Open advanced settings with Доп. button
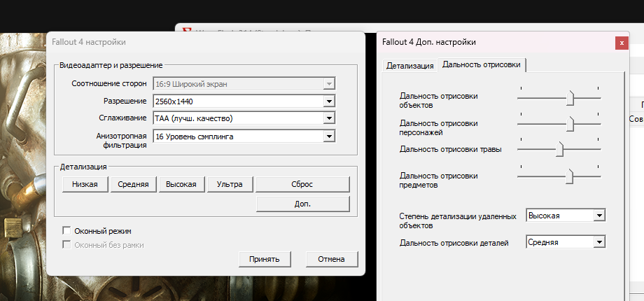 coord(302,204)
